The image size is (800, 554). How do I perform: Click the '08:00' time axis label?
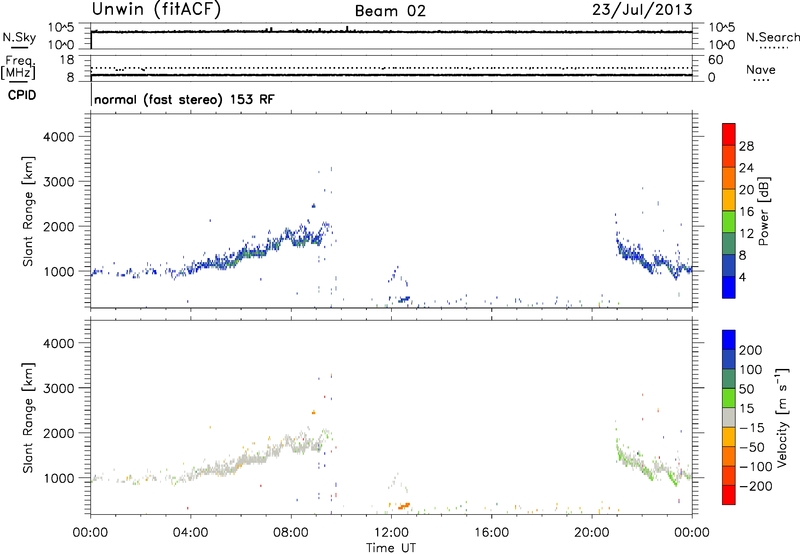click(x=291, y=533)
